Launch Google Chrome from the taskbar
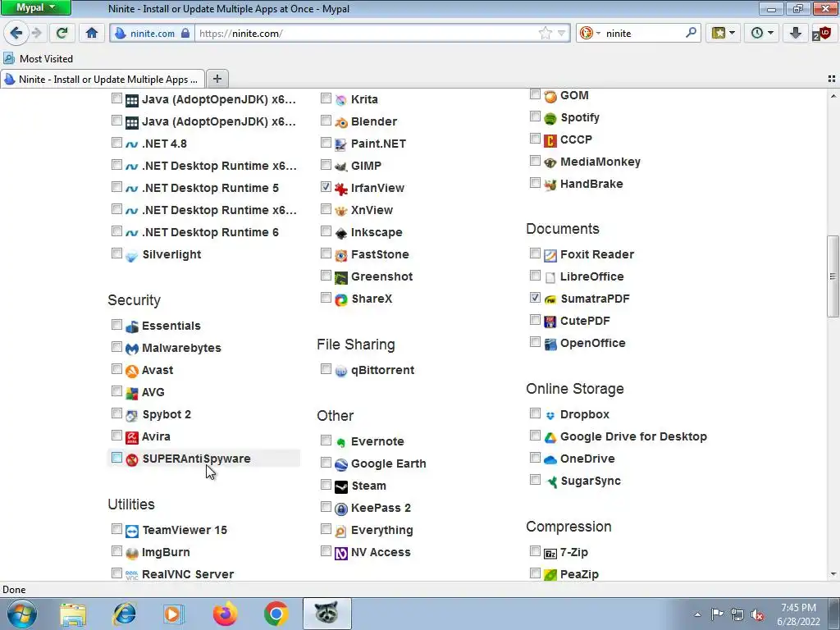The height and width of the screenshot is (630, 840). point(276,614)
